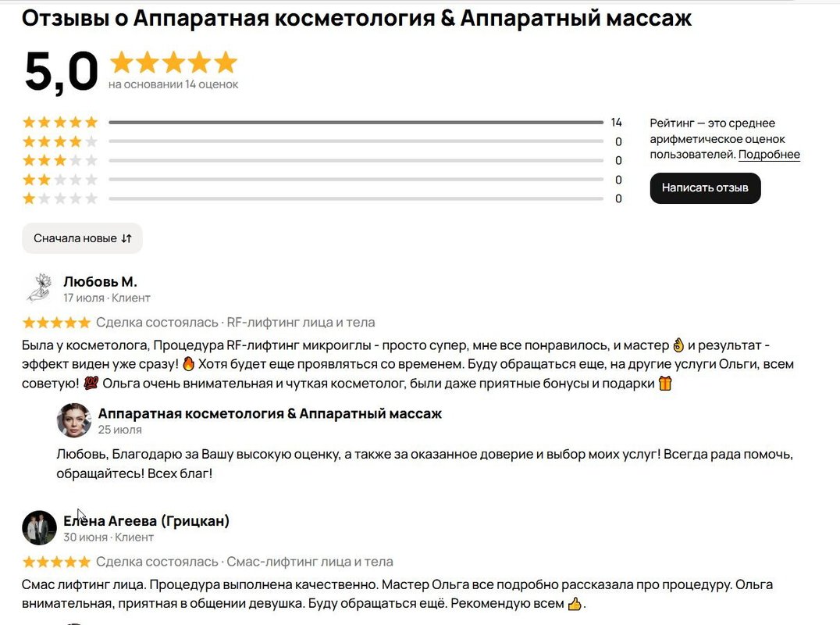Open Елена Агеева (Грицкан) profile name

tap(146, 520)
